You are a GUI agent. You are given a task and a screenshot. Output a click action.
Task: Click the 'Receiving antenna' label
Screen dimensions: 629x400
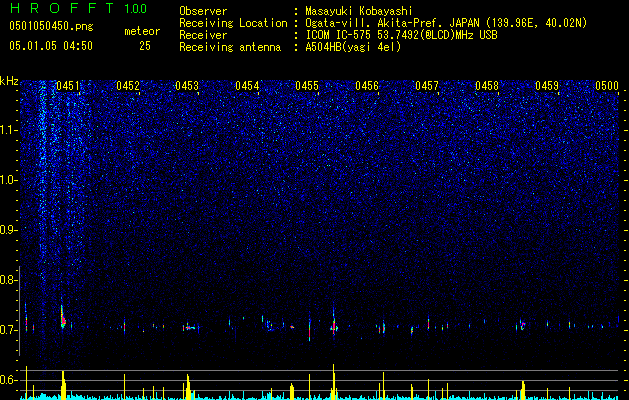230,47
